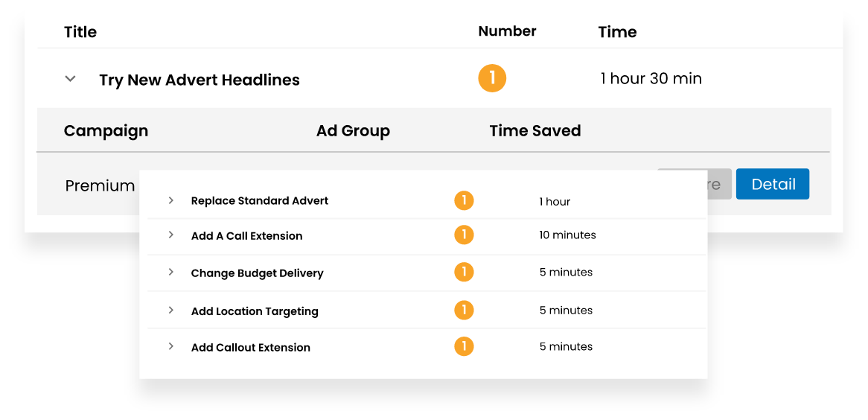Expand the Add Location Targeting row

tap(170, 311)
